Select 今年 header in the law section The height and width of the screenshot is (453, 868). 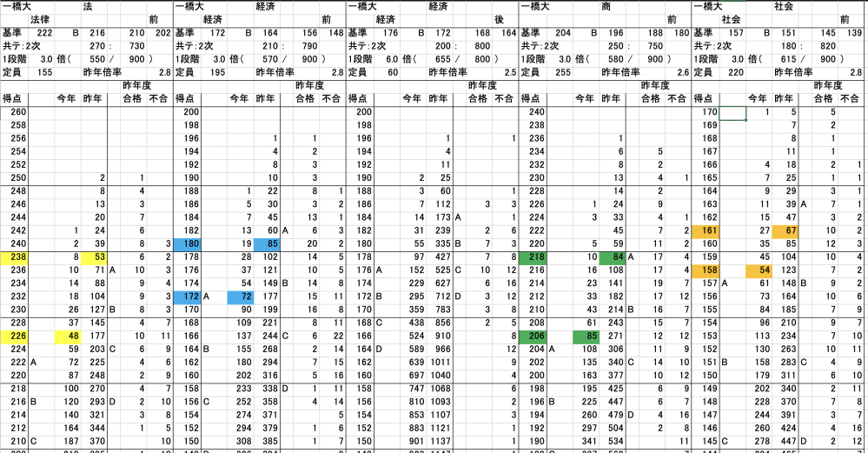[x=66, y=98]
